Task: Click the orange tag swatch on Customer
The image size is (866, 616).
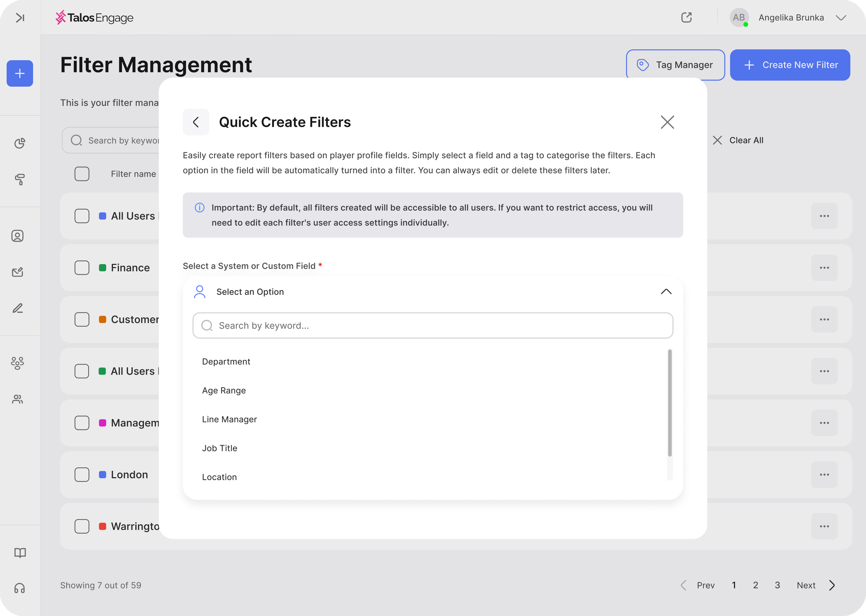Action: point(103,319)
